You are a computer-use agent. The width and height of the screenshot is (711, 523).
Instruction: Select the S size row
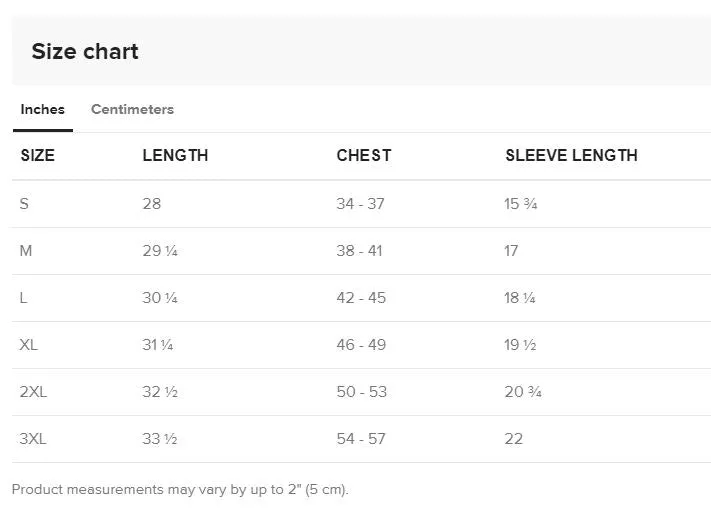pos(361,204)
